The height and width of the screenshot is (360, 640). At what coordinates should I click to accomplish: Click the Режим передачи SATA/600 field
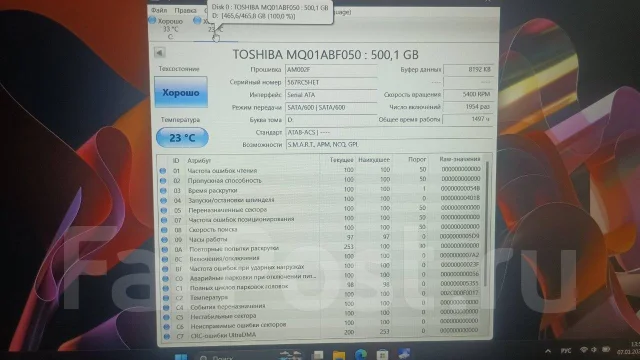[331, 107]
